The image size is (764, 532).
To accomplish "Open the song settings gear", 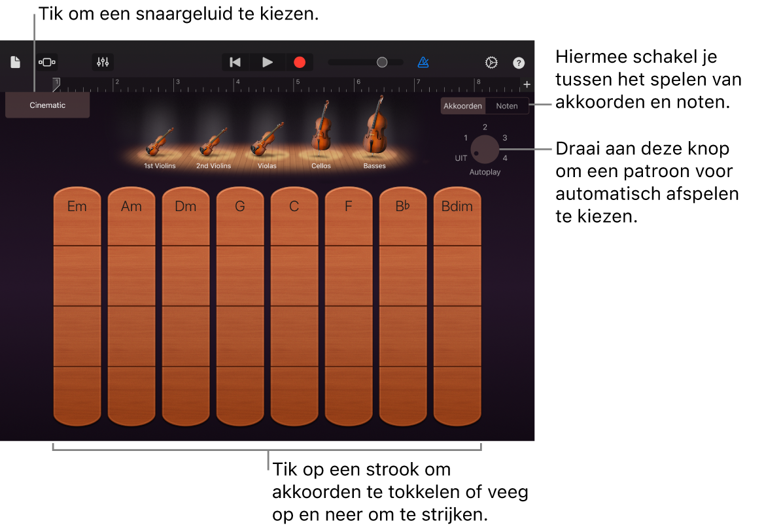I will 490,62.
